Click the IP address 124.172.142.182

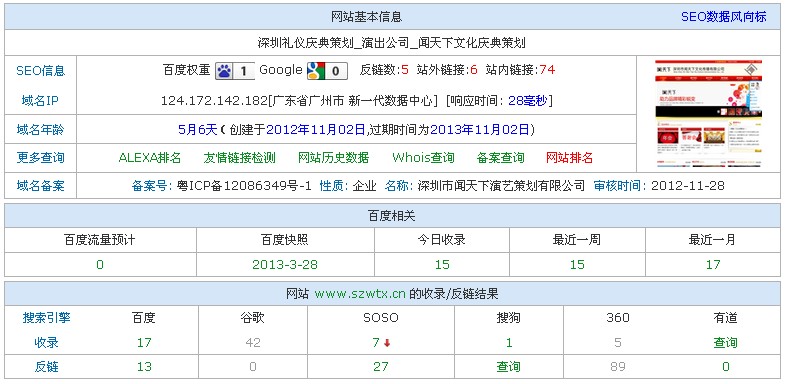[x=214, y=101]
